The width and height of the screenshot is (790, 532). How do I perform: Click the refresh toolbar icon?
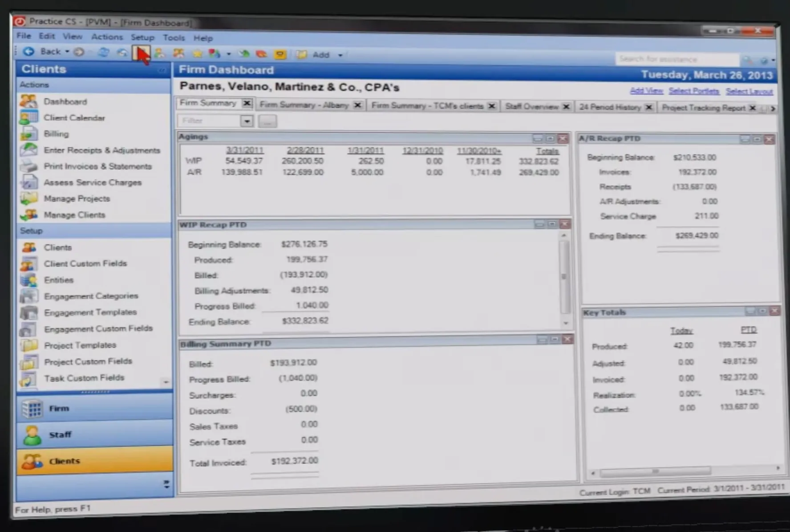pyautogui.click(x=103, y=53)
